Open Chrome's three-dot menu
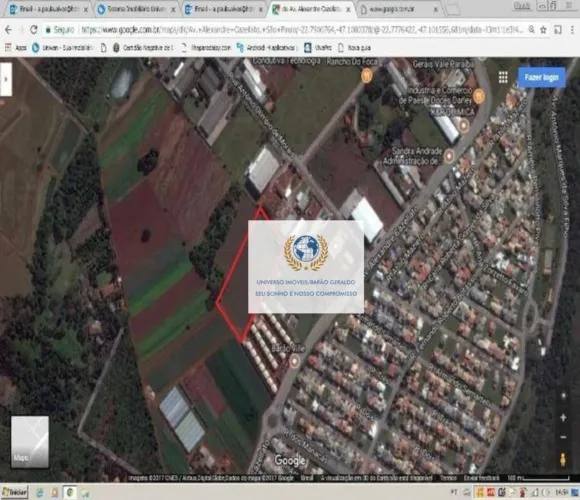580x500 pixels. point(573,30)
